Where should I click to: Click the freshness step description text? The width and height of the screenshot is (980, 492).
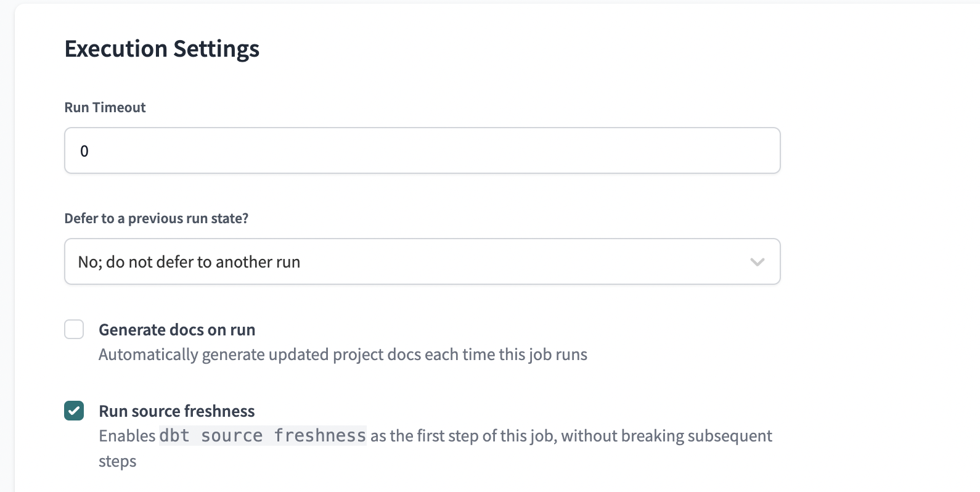(431, 435)
